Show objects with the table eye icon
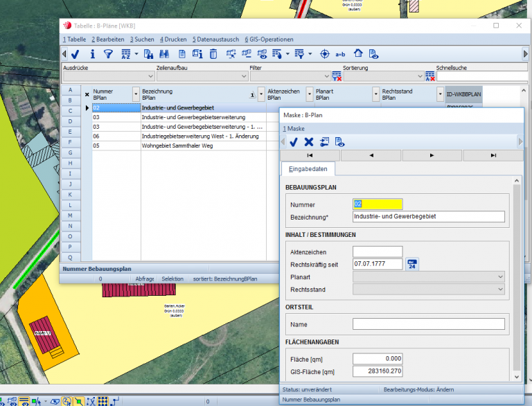The height and width of the screenshot is (406, 532). click(262, 54)
